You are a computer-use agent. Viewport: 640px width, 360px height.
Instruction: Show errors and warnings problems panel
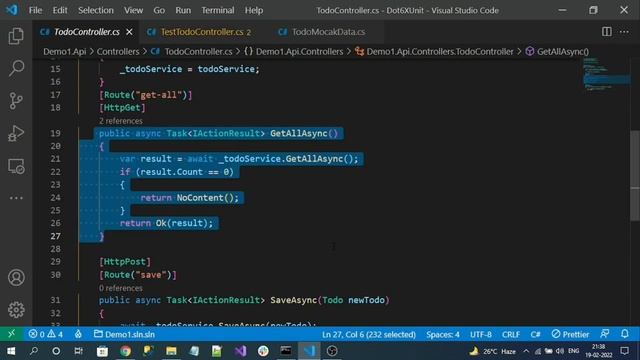point(46,334)
